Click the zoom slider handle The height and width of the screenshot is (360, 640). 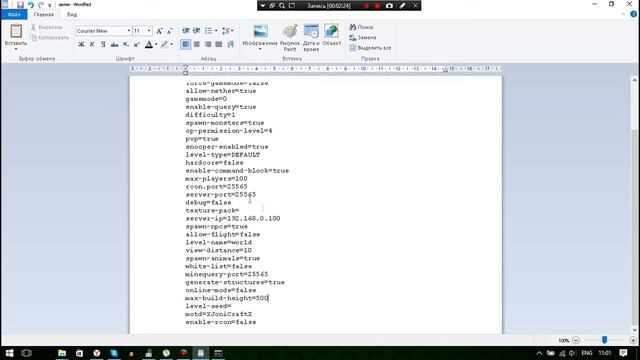[604, 340]
